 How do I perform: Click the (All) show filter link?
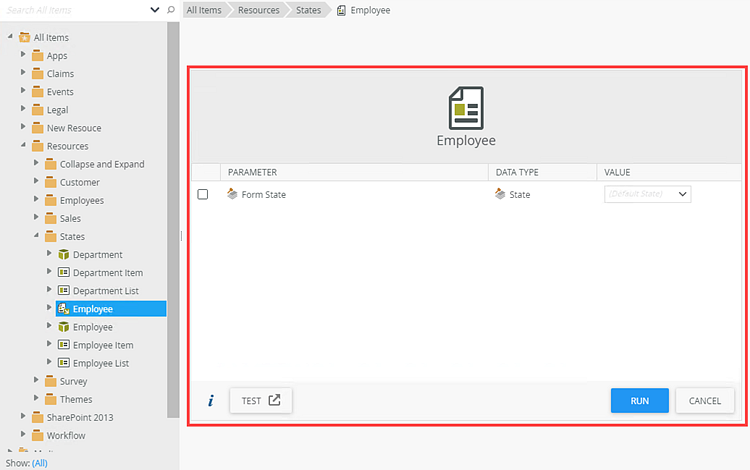click(40, 463)
